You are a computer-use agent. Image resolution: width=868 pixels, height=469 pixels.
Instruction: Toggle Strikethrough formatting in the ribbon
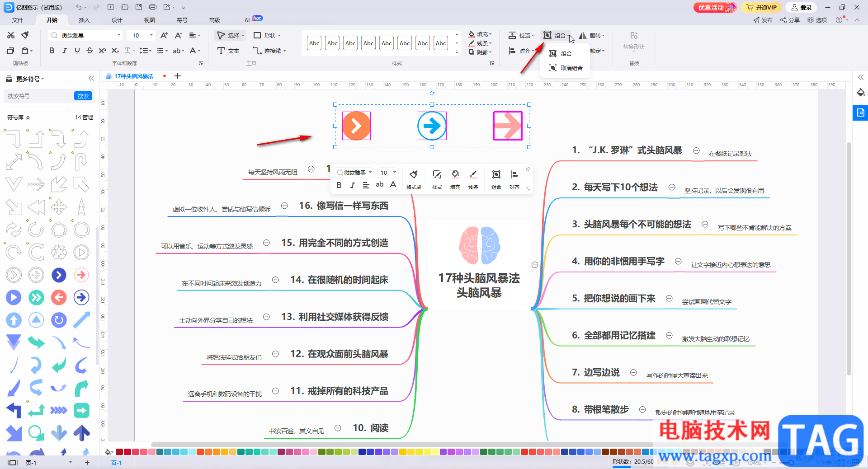tap(90, 51)
